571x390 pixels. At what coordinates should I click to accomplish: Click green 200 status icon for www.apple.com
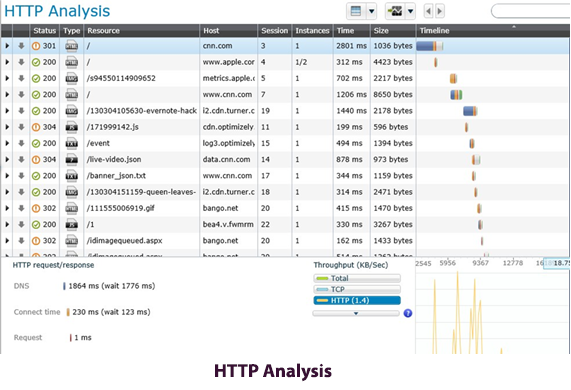36,62
